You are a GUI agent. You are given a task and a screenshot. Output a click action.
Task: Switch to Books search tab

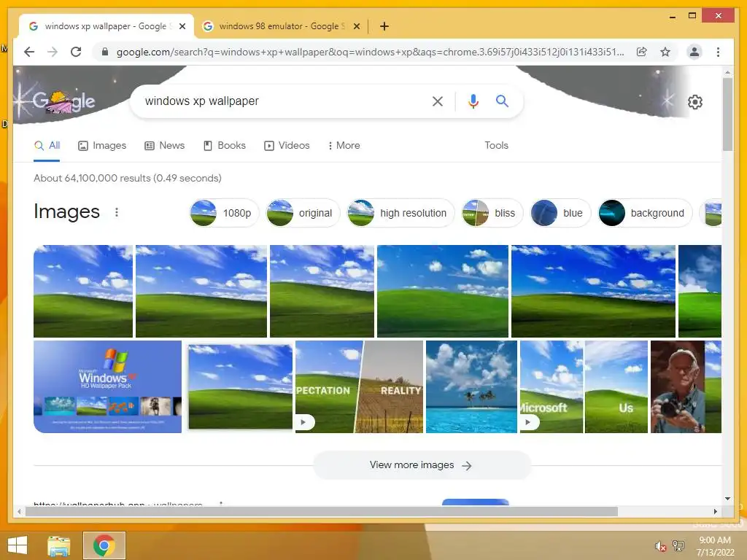pos(225,145)
